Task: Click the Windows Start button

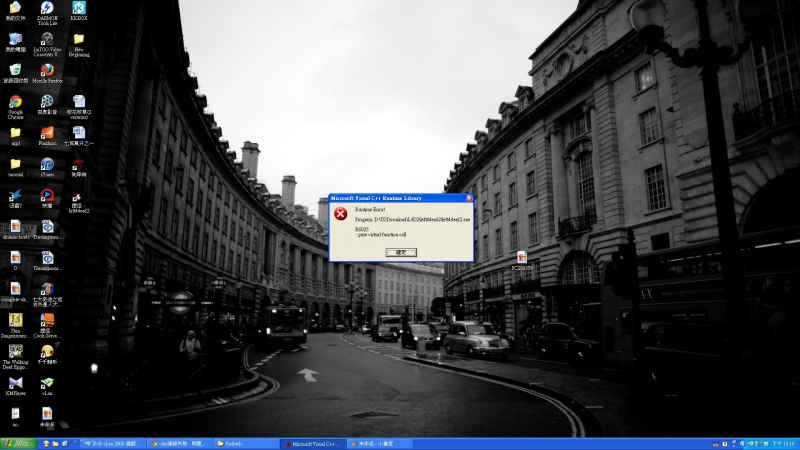Action: click(18, 444)
